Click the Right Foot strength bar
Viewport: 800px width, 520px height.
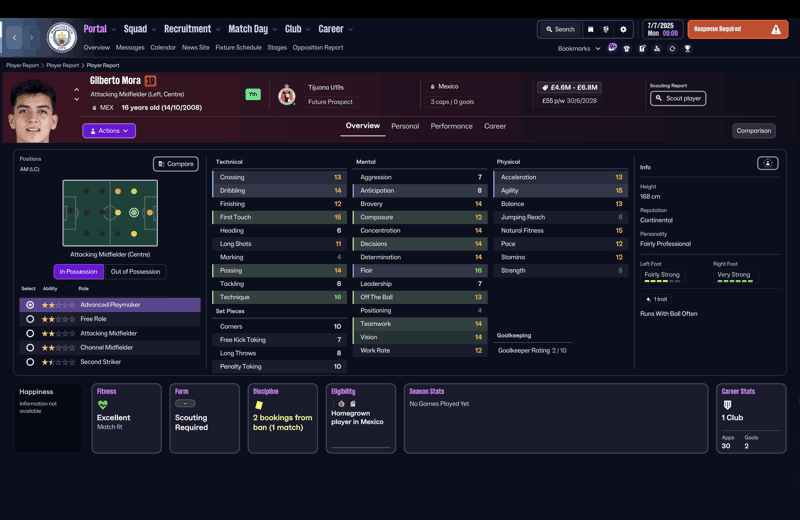pos(735,281)
